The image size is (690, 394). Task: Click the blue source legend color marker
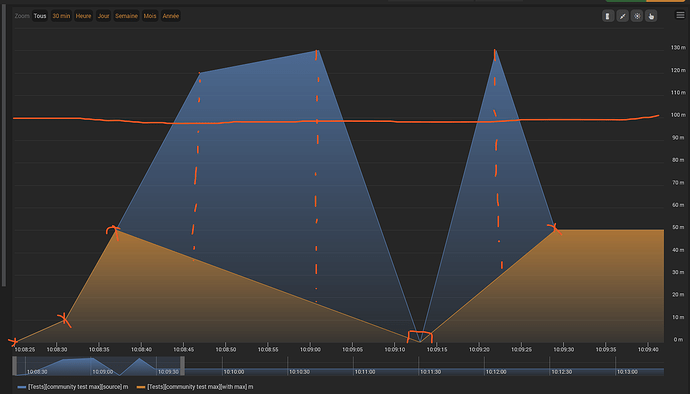tap(22, 387)
